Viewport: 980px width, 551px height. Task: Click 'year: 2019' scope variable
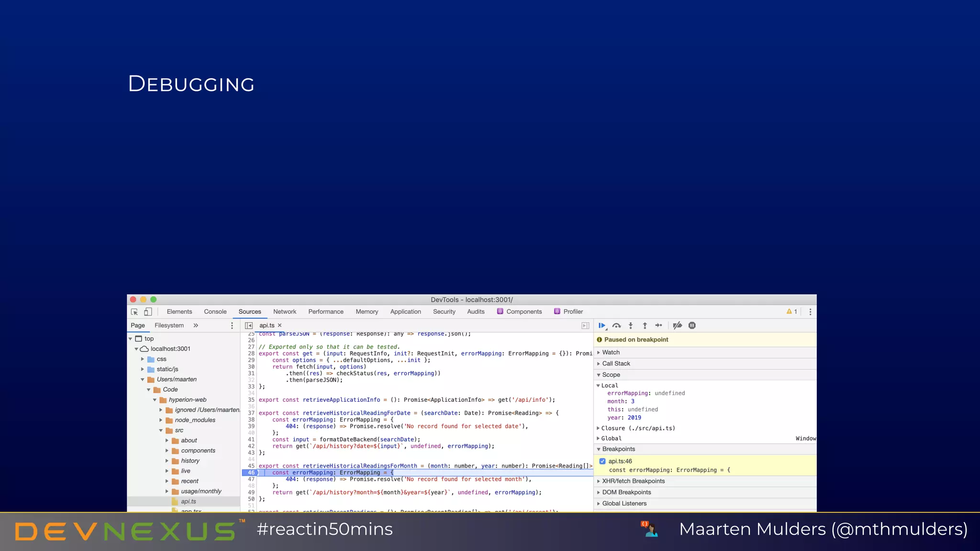click(624, 418)
